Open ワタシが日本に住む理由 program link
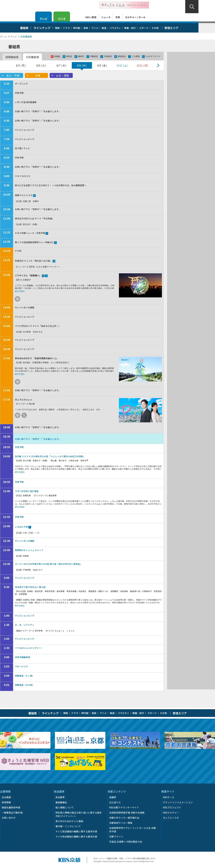This screenshot has height=868, width=215. click(x=27, y=491)
